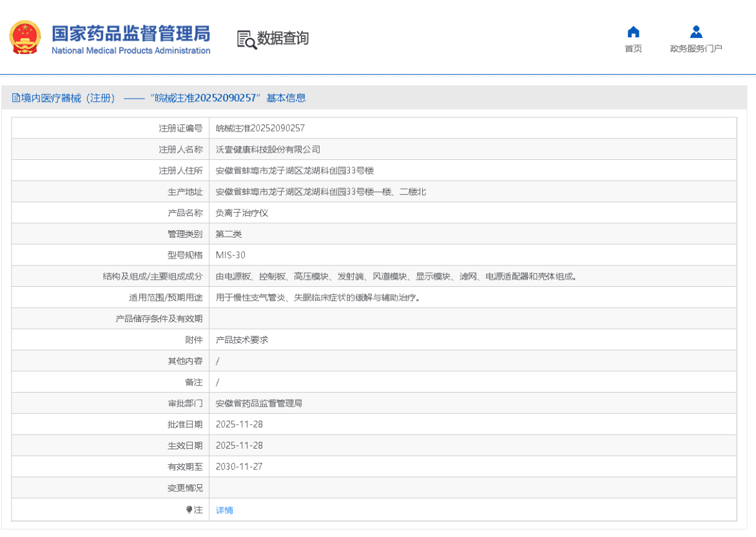Select the 型号规格 cell MIS-30

pos(229,255)
